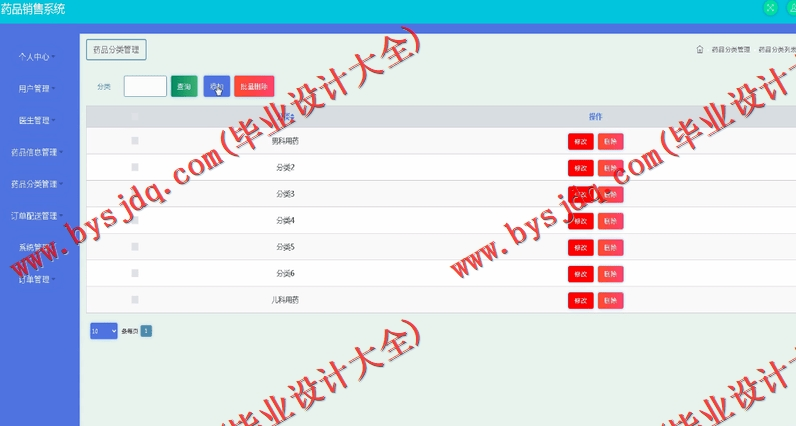Check the box for the 儿科用药 row
This screenshot has height=426, width=796.
[x=135, y=300]
